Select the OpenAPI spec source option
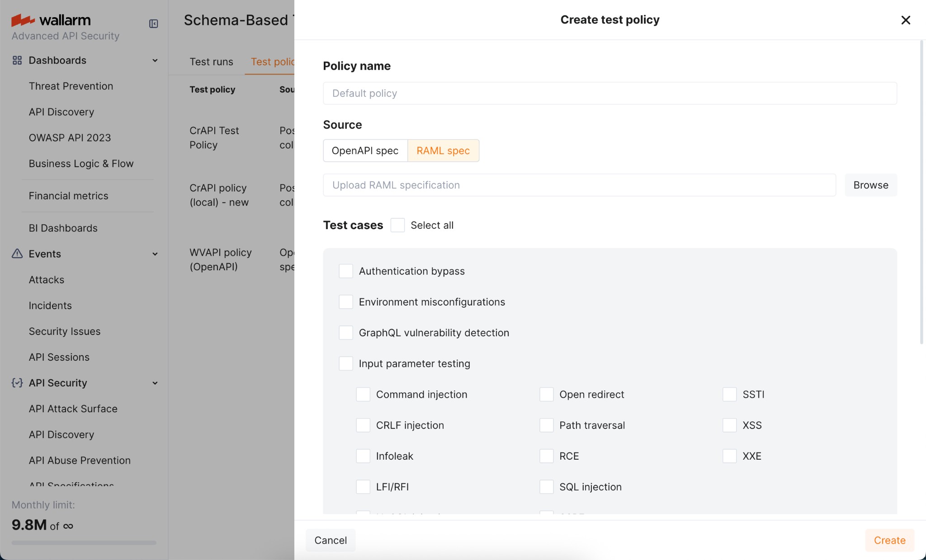 point(364,151)
